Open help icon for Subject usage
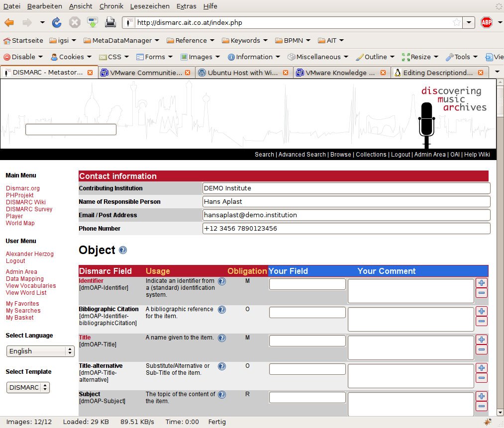The height and width of the screenshot is (428, 504). point(222,395)
